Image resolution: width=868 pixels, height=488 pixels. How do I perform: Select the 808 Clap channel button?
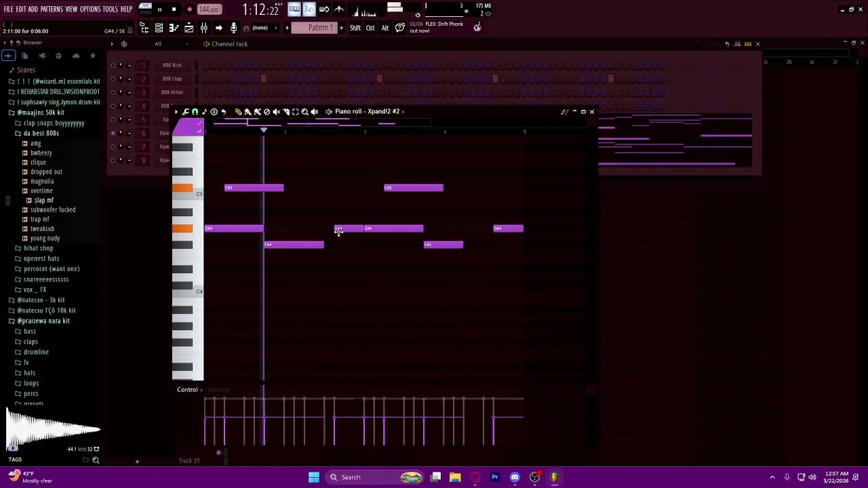tap(172, 79)
